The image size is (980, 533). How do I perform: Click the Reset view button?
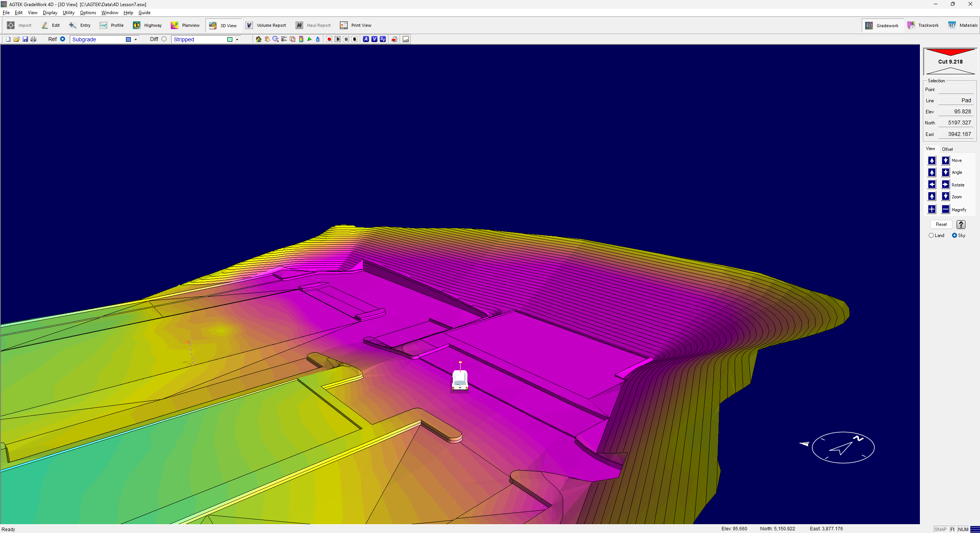[x=941, y=224]
